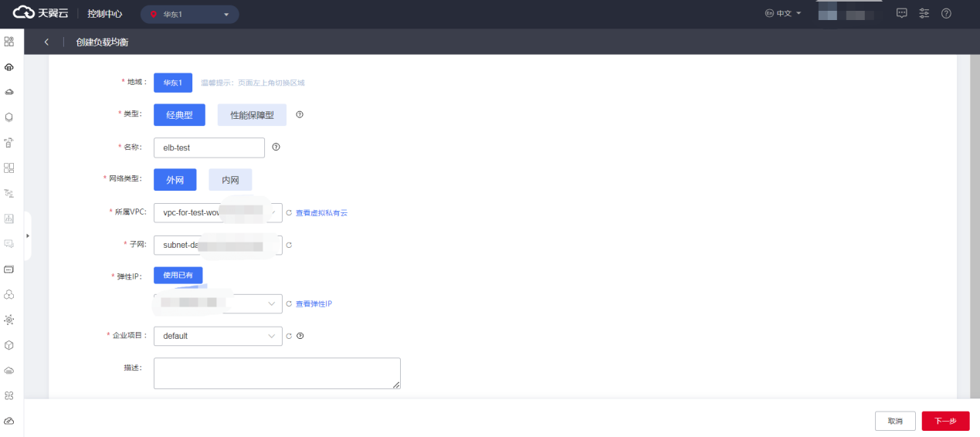Click the help icon beside the name field
The height and width of the screenshot is (437, 980).
pos(276,147)
